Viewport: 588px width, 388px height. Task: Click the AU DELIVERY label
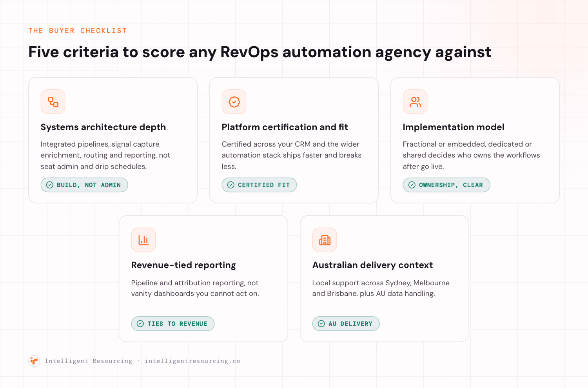pos(350,324)
